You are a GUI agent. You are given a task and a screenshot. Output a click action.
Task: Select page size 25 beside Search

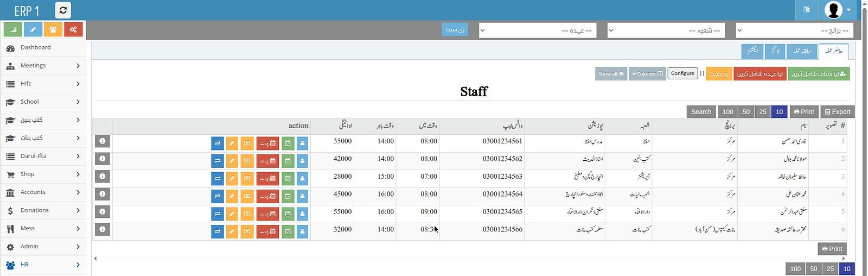[763, 112]
